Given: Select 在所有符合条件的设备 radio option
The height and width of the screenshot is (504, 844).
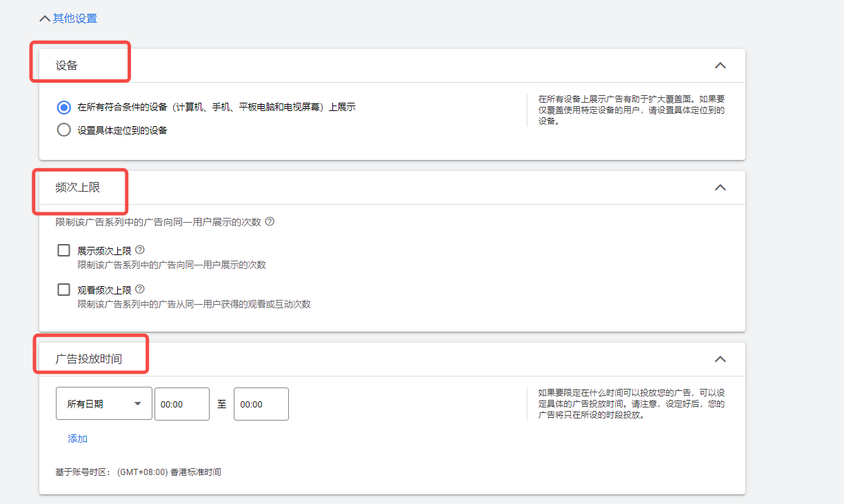Looking at the screenshot, I should 64,108.
